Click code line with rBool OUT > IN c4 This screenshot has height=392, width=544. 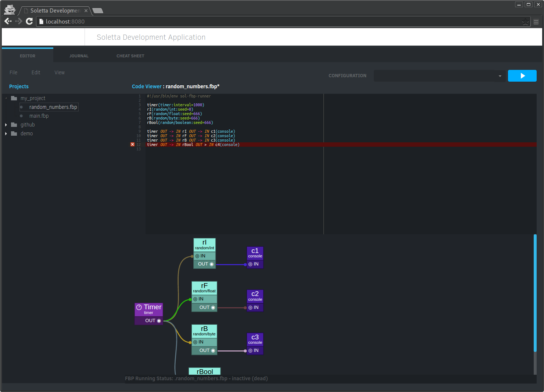click(x=193, y=145)
